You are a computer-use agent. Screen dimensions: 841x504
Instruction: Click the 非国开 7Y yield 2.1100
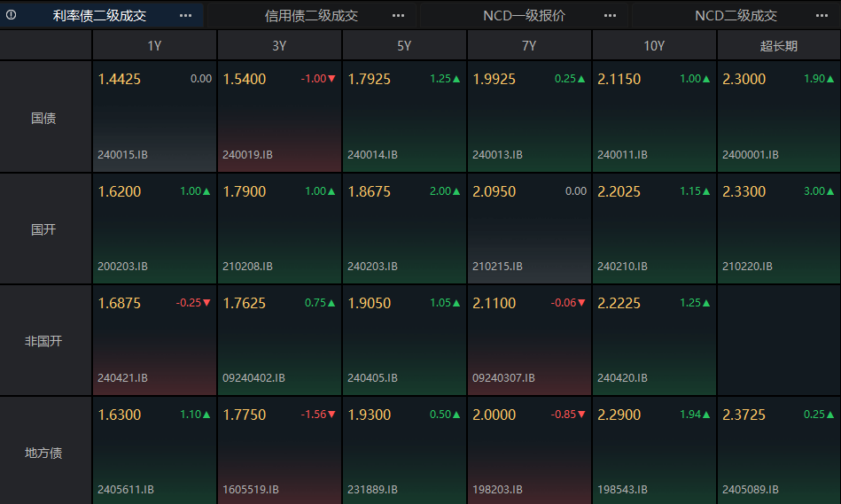tap(494, 303)
